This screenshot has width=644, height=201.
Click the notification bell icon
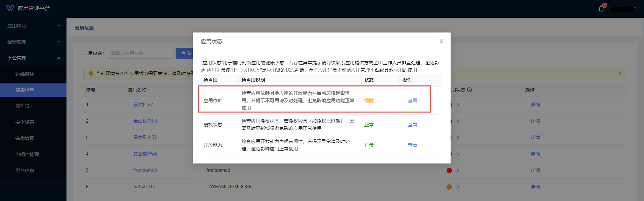601,9
